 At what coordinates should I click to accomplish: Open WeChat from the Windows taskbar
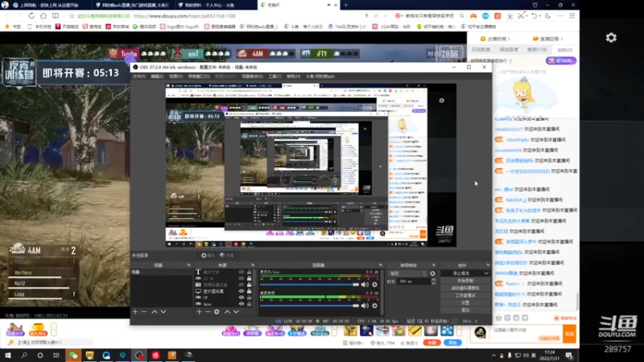(73, 355)
